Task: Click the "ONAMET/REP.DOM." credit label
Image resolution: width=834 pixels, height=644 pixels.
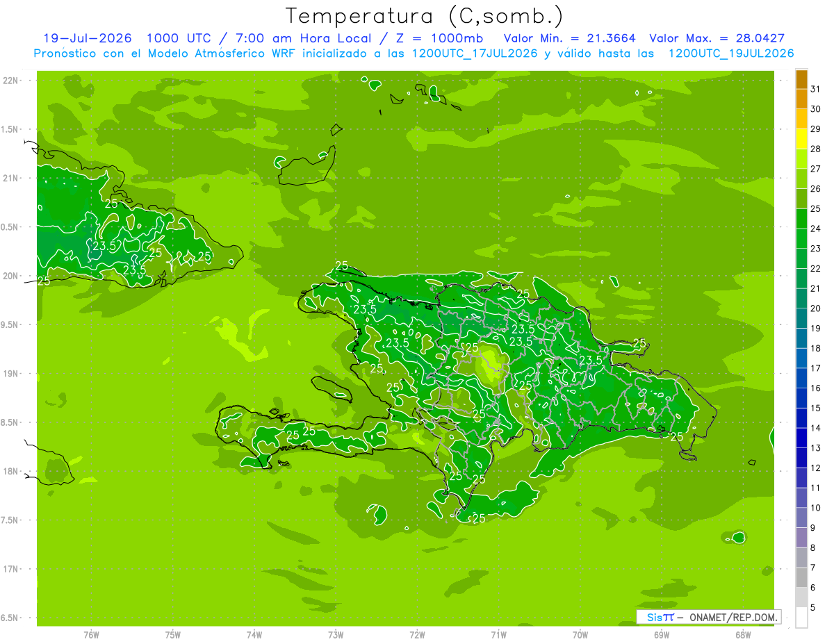Action: pyautogui.click(x=735, y=617)
